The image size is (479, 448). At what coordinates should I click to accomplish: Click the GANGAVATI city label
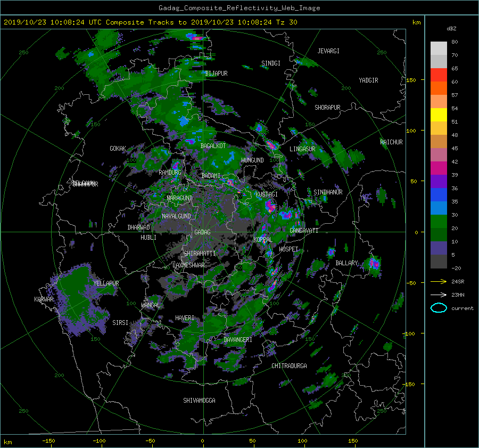pos(304,230)
